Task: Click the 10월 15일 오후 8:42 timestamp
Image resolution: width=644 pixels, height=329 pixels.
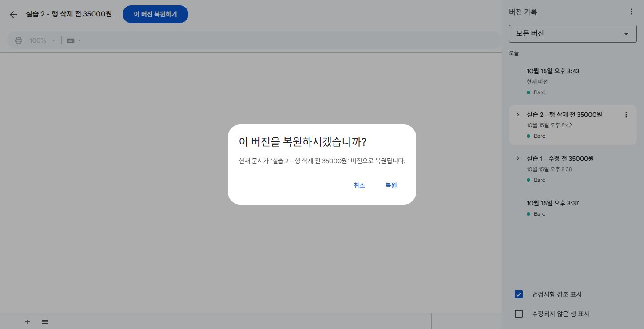Action: [549, 125]
